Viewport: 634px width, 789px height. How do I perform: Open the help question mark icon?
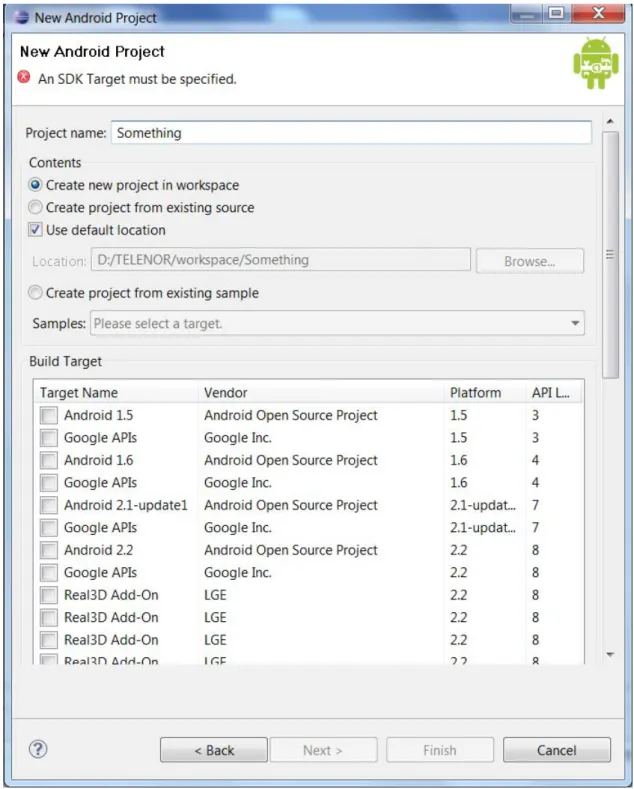[x=38, y=749]
